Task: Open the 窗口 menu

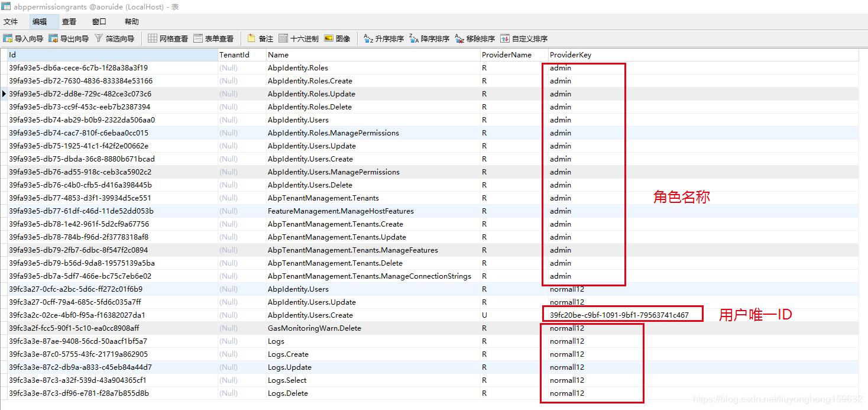Action: tap(99, 21)
